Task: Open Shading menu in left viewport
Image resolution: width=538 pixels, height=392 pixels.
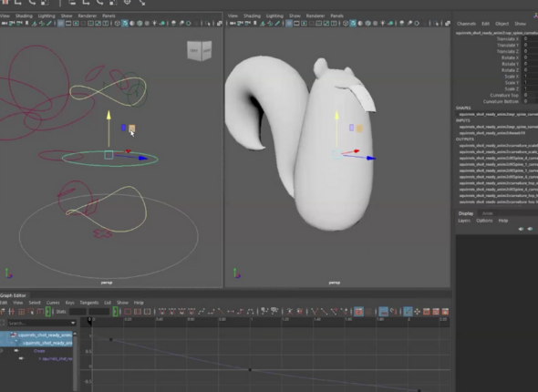Action: pyautogui.click(x=24, y=15)
